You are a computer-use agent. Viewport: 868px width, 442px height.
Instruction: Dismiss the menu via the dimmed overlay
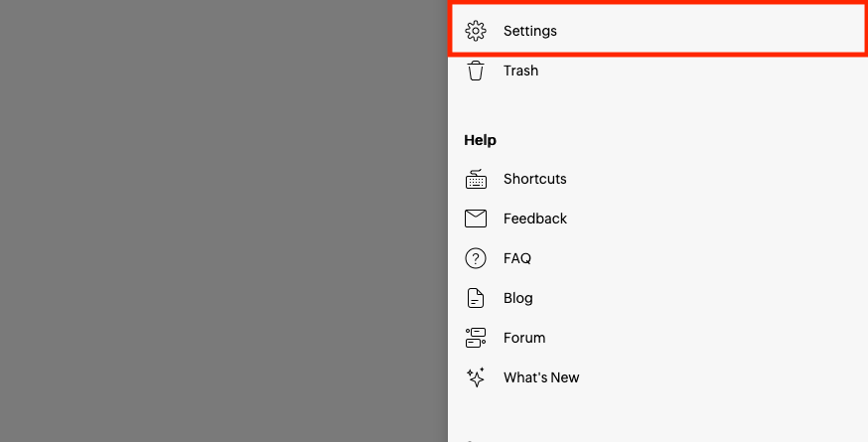tap(223, 221)
